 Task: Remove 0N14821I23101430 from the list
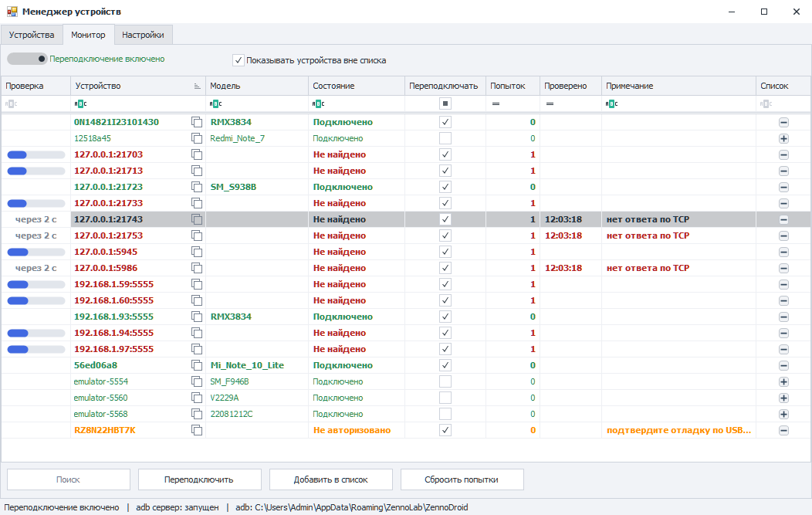tap(783, 122)
